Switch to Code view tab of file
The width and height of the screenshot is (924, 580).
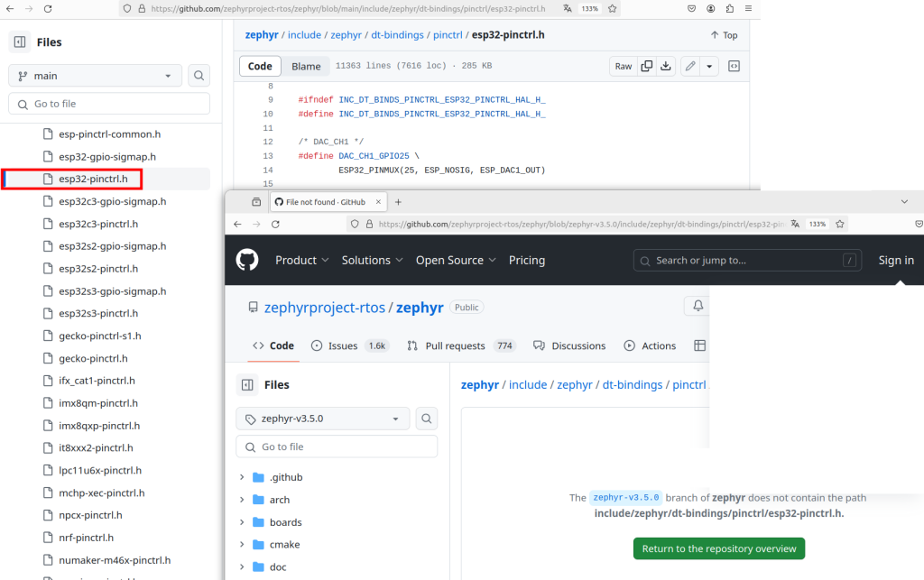[260, 66]
